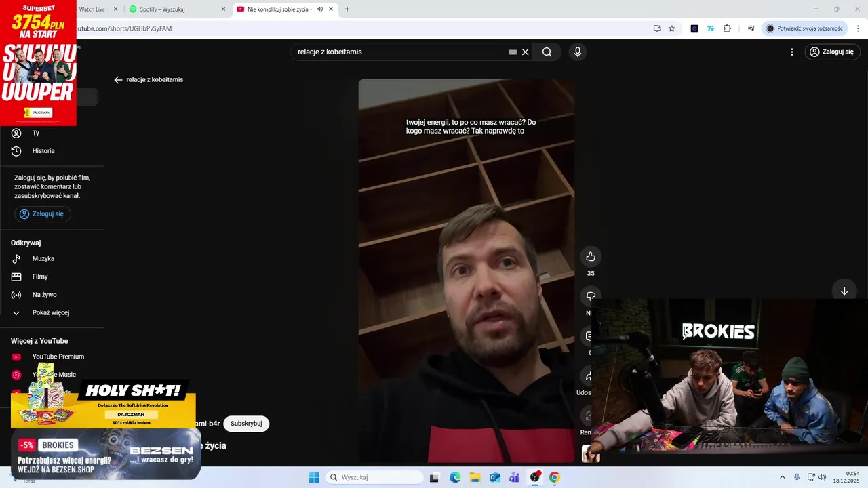Viewport: 868px width, 488px height.
Task: Select the Nie komplikuj sobie życia tab
Action: tap(285, 9)
